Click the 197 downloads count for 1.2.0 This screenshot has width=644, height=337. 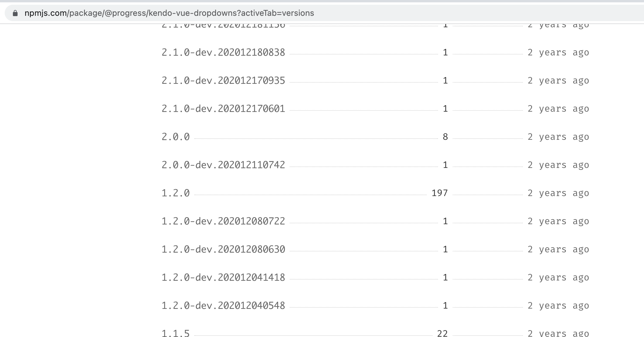click(439, 193)
